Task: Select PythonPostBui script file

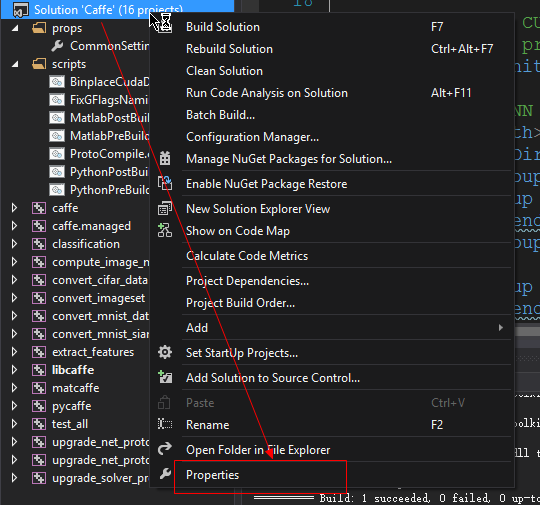Action: (109, 172)
